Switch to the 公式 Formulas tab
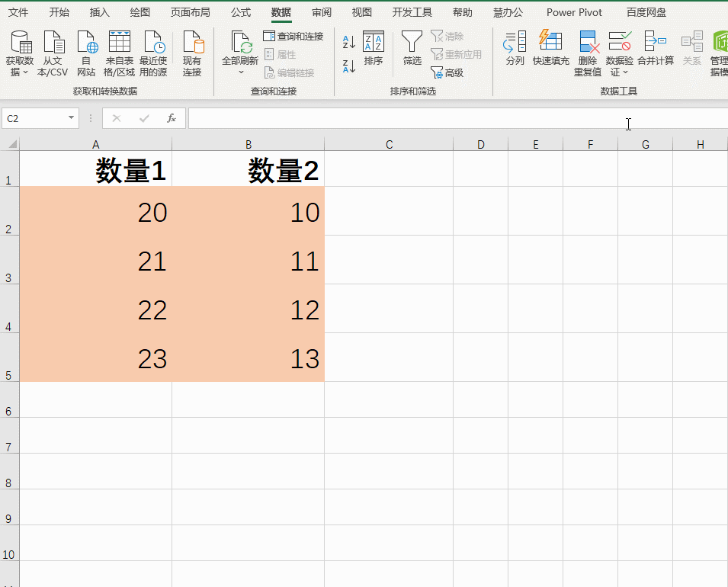The image size is (728, 587). click(241, 12)
